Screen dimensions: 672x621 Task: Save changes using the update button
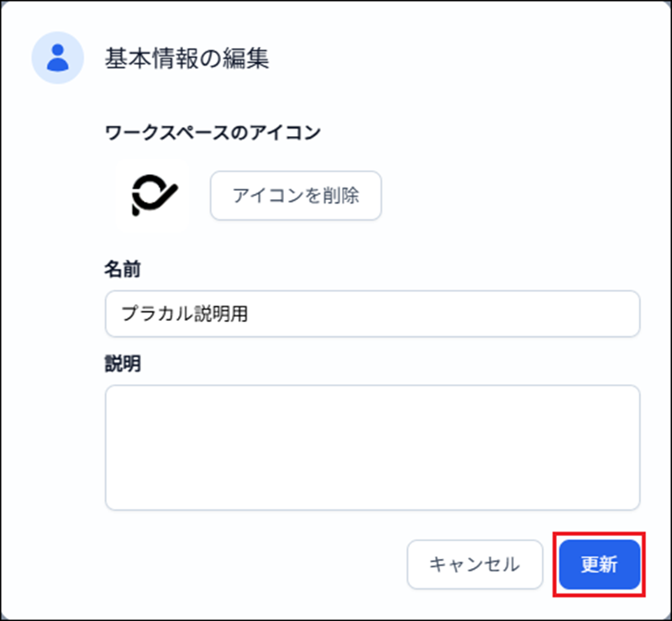tap(599, 564)
